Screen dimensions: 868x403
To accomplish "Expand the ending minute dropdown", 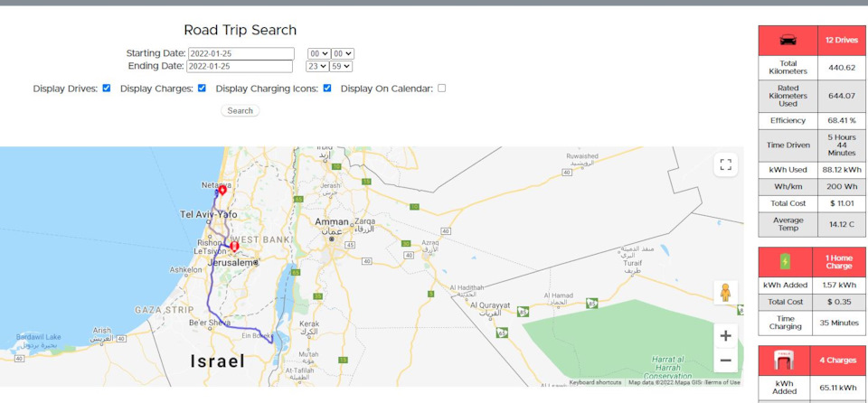I will pos(341,66).
